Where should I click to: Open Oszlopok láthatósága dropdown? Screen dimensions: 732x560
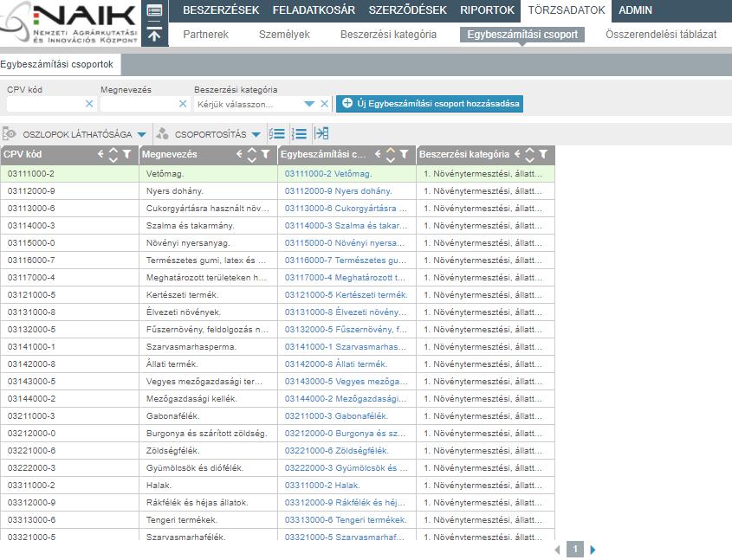point(83,134)
